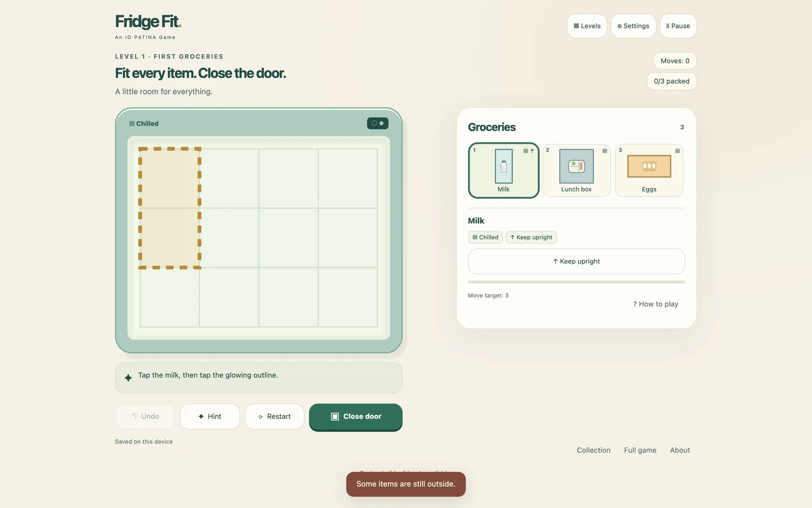This screenshot has height=508, width=812.
Task: Select the Eggs grocery card
Action: 649,170
